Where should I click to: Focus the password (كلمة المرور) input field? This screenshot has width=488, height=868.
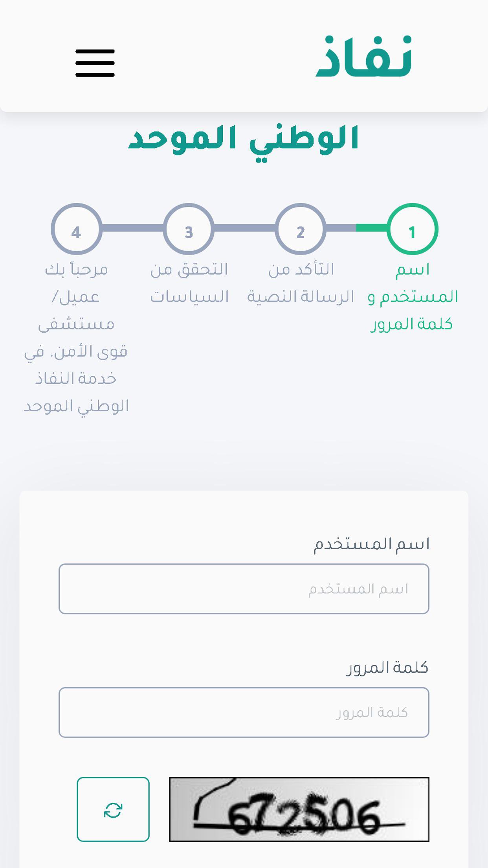point(244,712)
